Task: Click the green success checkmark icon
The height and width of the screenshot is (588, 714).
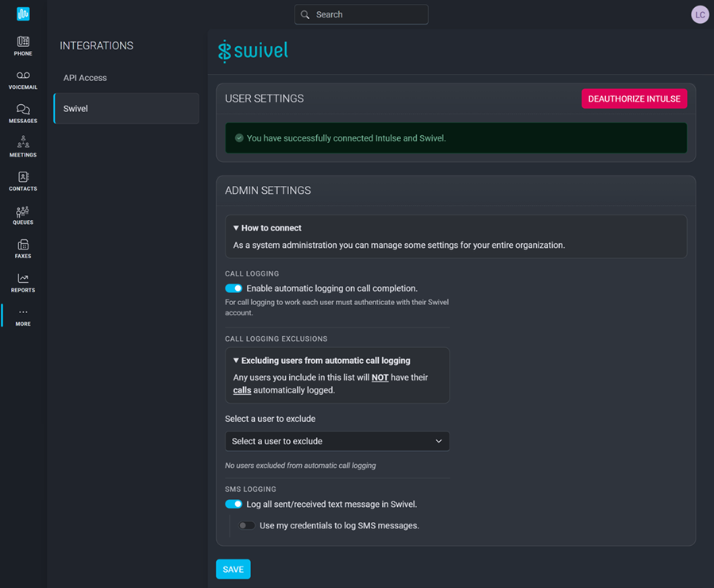Action: point(239,138)
